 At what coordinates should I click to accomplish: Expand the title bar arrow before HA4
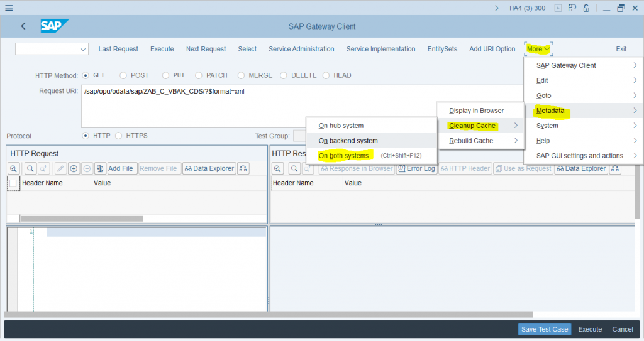coord(497,8)
